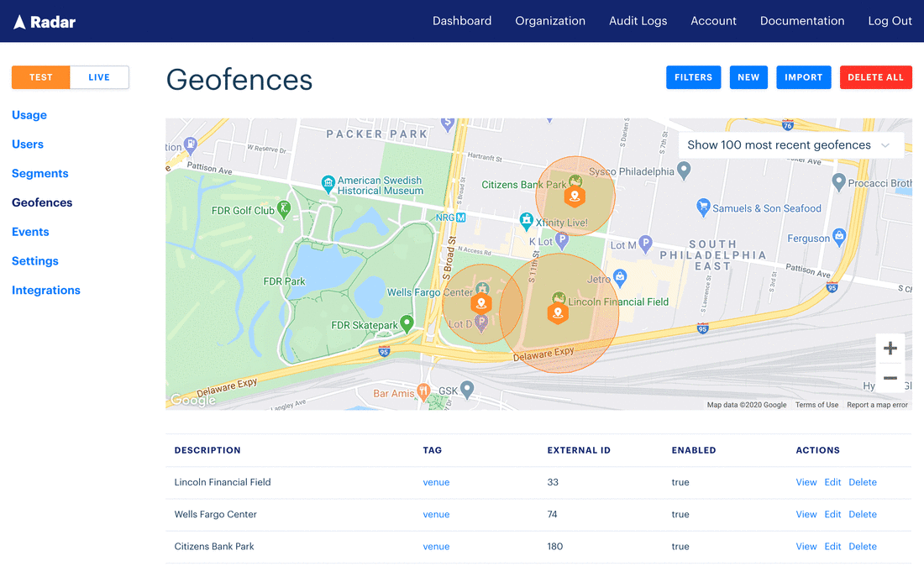
Task: Click venue tag for Citizens Bank Park
Action: click(x=436, y=547)
